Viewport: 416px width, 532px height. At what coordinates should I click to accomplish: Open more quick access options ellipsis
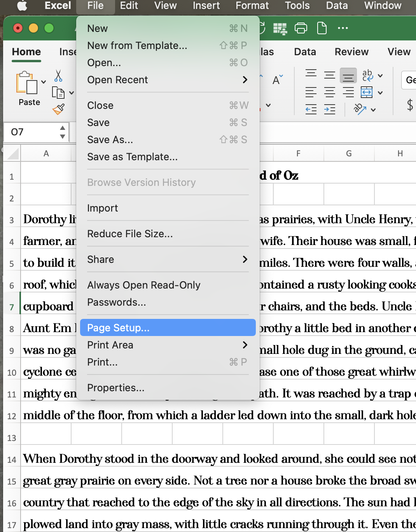(343, 28)
